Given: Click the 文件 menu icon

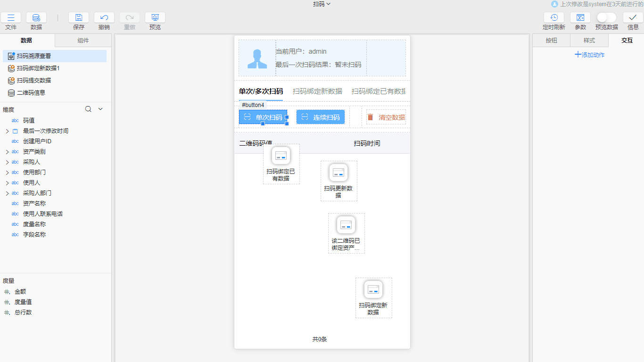Looking at the screenshot, I should pos(11,18).
